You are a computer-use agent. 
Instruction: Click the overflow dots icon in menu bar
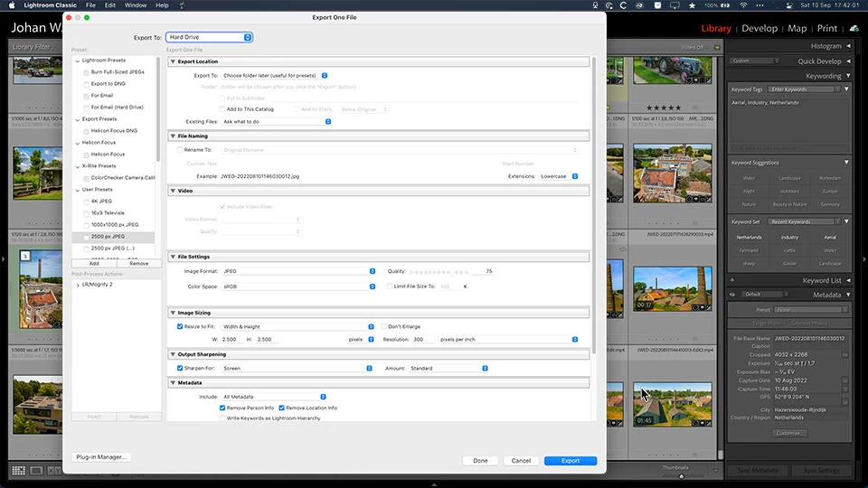coord(760,5)
